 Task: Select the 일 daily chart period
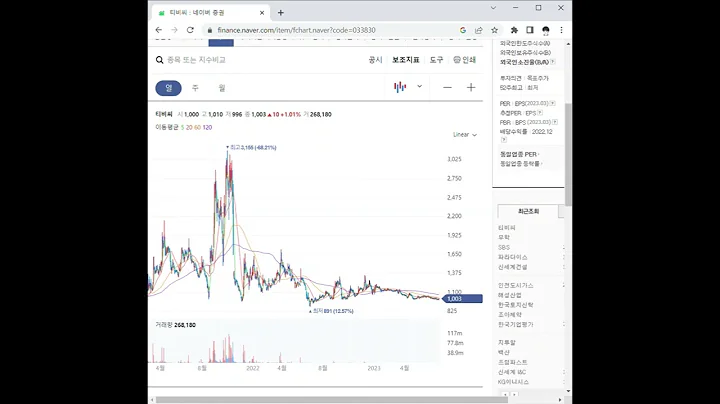pos(169,88)
